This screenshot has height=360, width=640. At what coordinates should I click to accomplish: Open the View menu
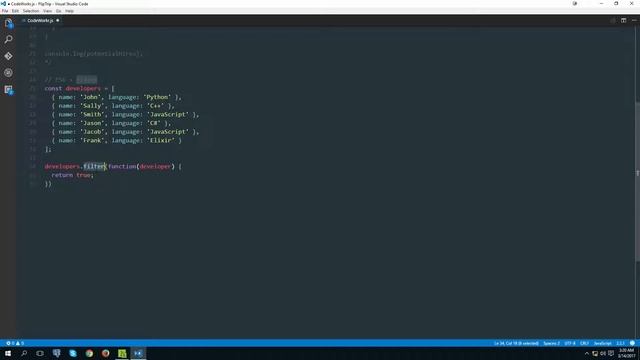pyautogui.click(x=47, y=11)
